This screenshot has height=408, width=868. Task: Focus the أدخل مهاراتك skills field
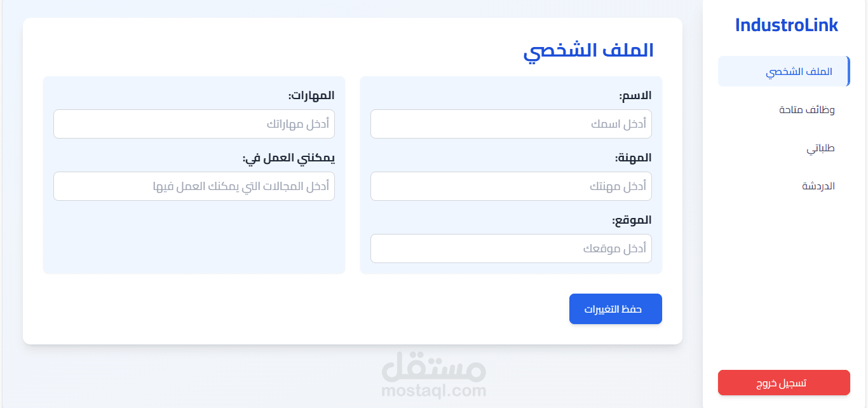click(194, 124)
